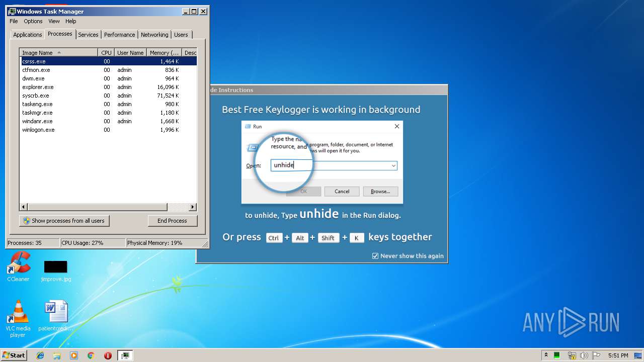Image resolution: width=644 pixels, height=362 pixels.
Task: Open Action Center flag icon
Action: [x=596, y=355]
